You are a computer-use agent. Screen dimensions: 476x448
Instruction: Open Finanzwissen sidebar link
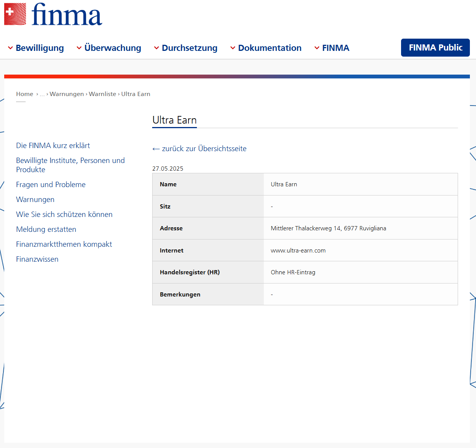coord(37,259)
